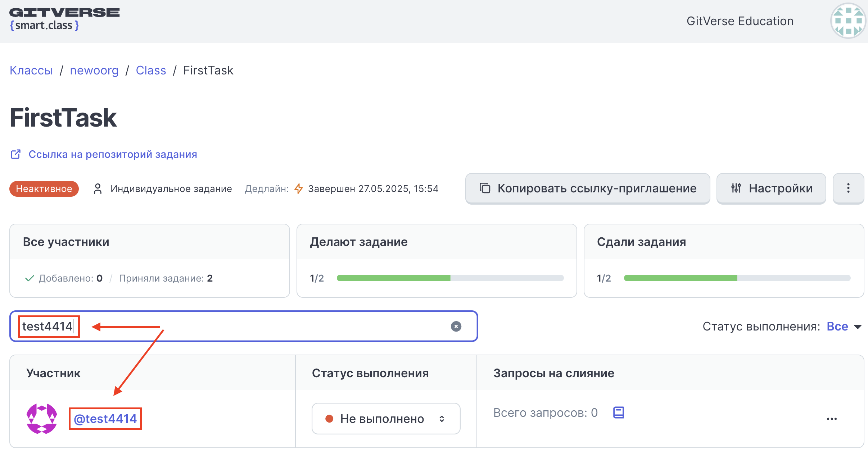
Task: Expand the Статус выполнения filter dropdown
Action: [844, 326]
